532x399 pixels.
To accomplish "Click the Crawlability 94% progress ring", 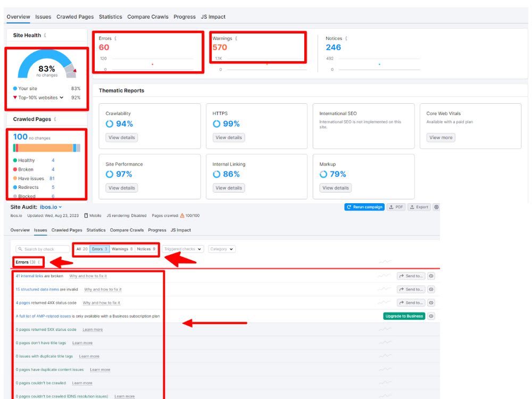I will [x=109, y=124].
